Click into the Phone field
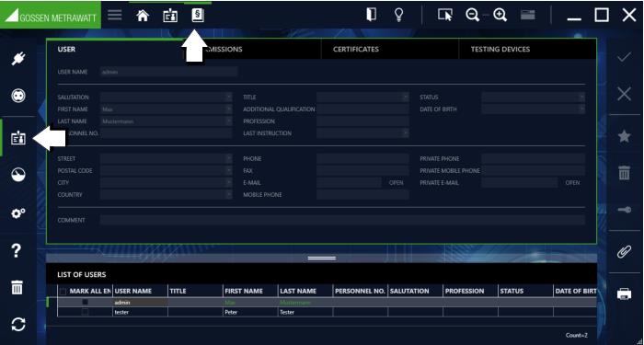The width and height of the screenshot is (644, 345). pyautogui.click(x=362, y=158)
